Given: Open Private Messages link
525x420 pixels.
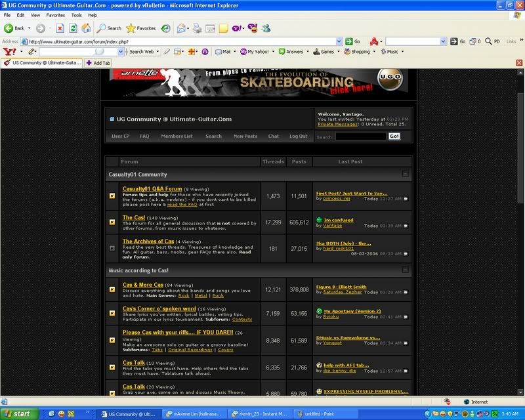Looking at the screenshot, I should 337,124.
